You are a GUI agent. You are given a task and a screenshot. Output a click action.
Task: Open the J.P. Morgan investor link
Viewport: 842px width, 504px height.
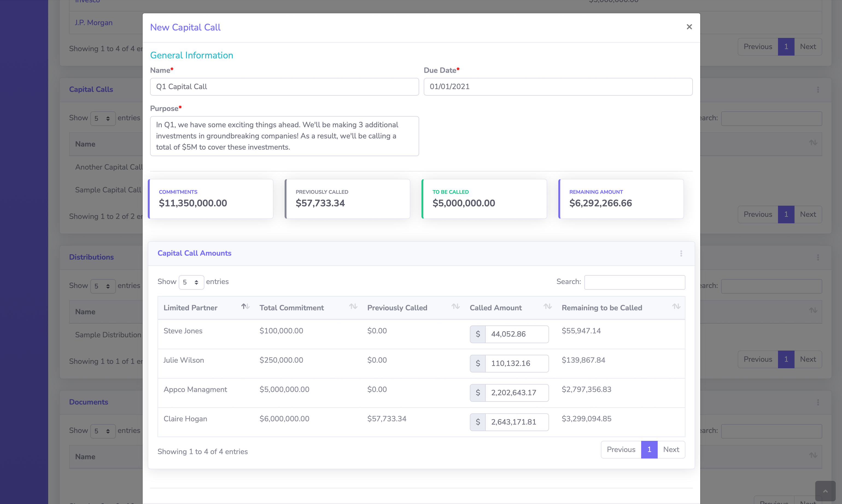[94, 23]
